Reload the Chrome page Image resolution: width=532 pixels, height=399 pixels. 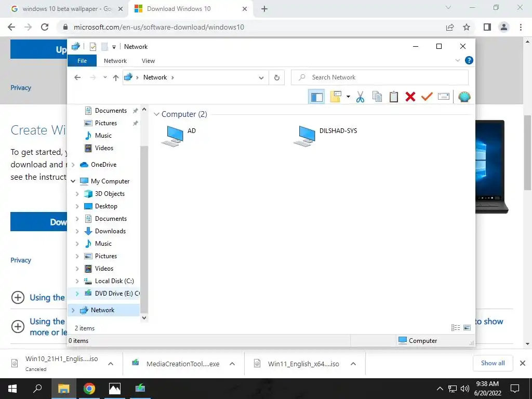pyautogui.click(x=45, y=27)
